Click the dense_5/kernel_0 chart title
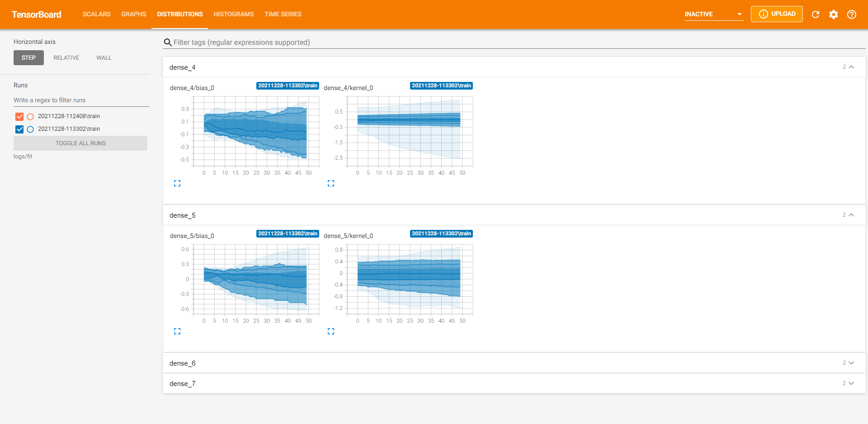 349,236
